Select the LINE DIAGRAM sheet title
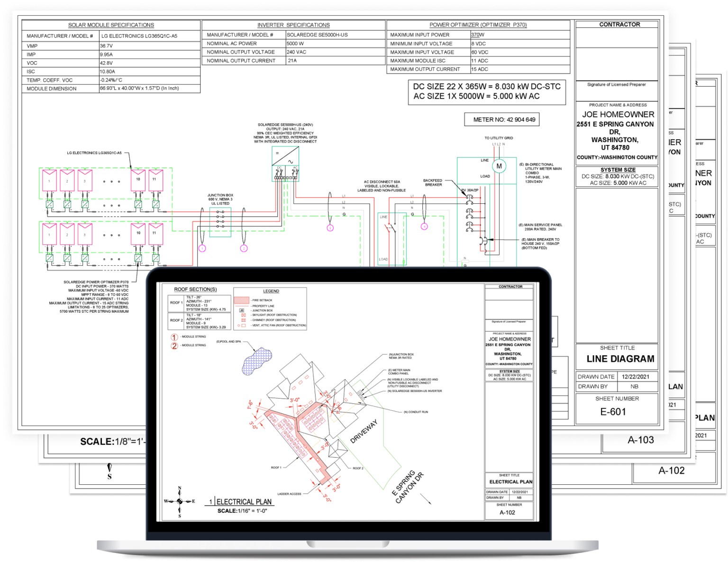The width and height of the screenshot is (728, 562). coord(620,359)
